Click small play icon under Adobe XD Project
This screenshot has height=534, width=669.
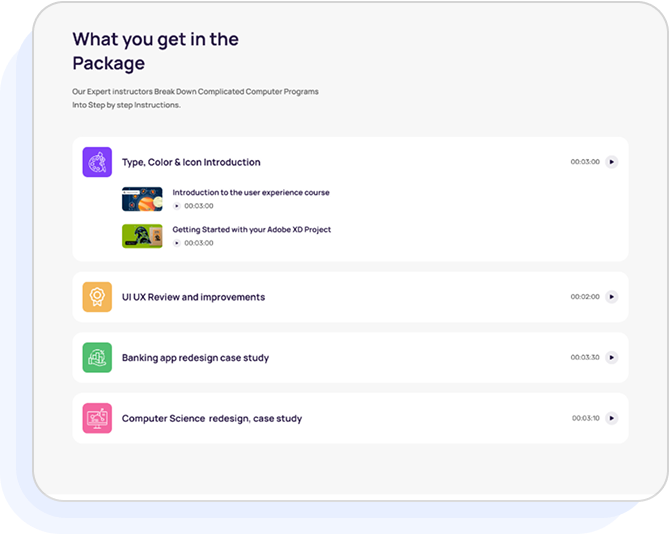[x=177, y=243]
